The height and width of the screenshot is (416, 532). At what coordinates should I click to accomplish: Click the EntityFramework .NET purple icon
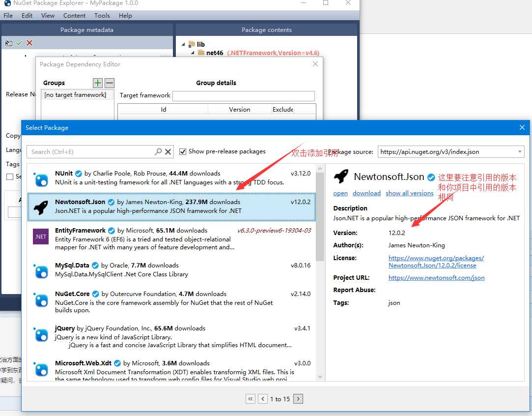[41, 237]
